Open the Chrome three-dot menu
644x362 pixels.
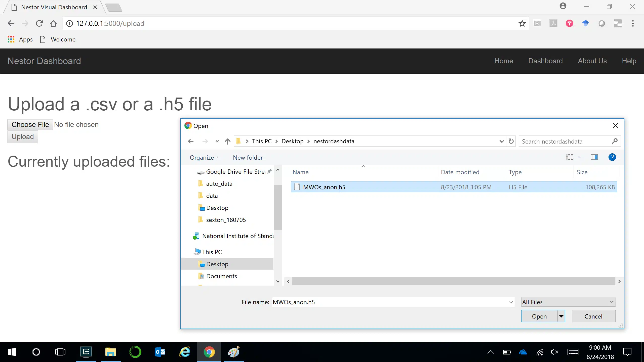(633, 23)
